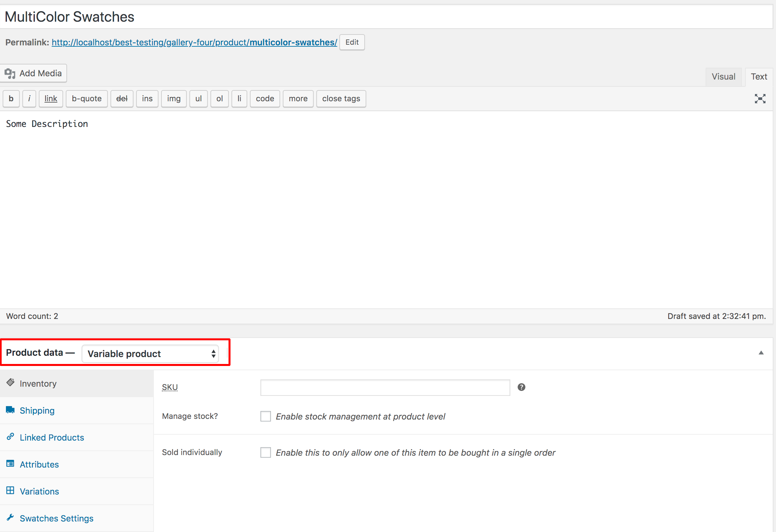The image size is (776, 532).
Task: Enable the Sold individually option
Action: point(265,452)
